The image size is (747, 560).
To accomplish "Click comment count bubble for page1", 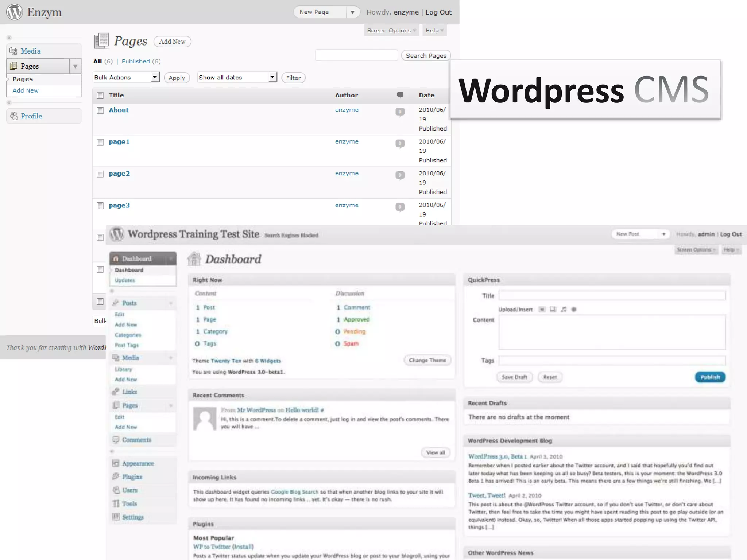I will tap(400, 143).
